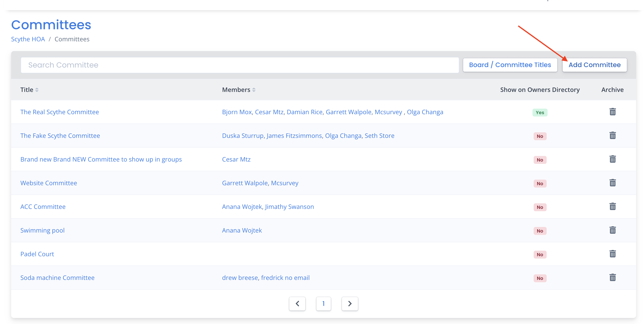Click Cesar Mtz in Brand new Committee row

point(236,159)
